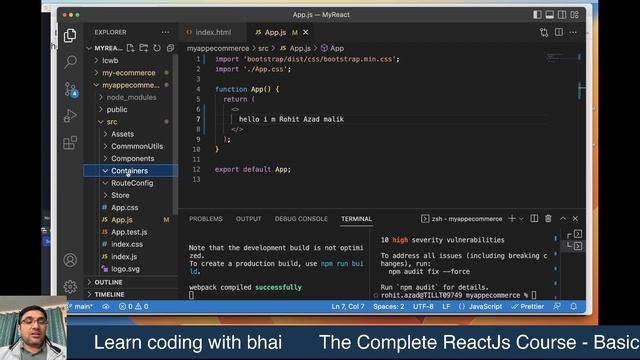Open the Accounts menu icon
Image resolution: width=640 pixels, height=360 pixels.
[70, 260]
